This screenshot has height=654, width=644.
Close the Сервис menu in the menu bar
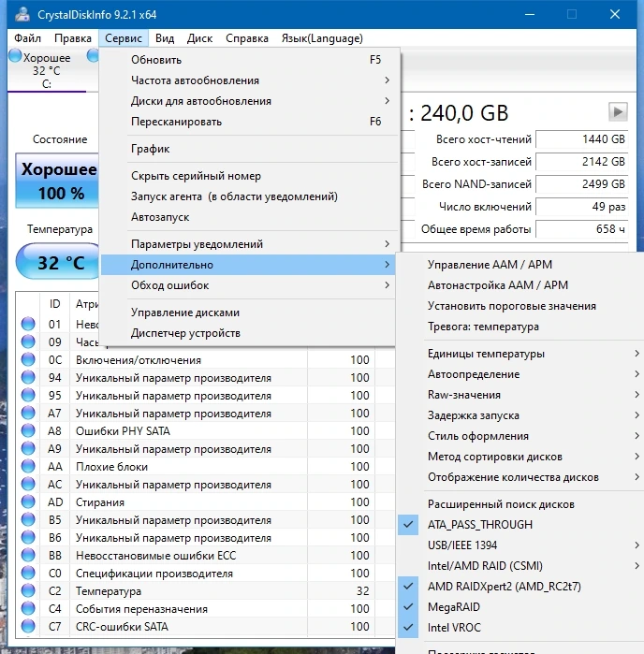point(124,38)
